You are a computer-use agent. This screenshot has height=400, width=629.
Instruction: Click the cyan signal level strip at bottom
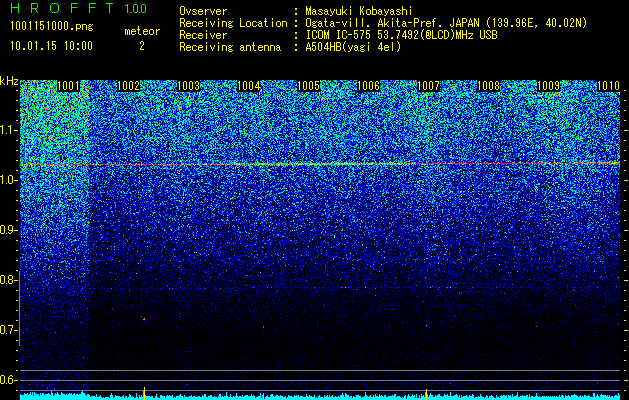[320, 396]
